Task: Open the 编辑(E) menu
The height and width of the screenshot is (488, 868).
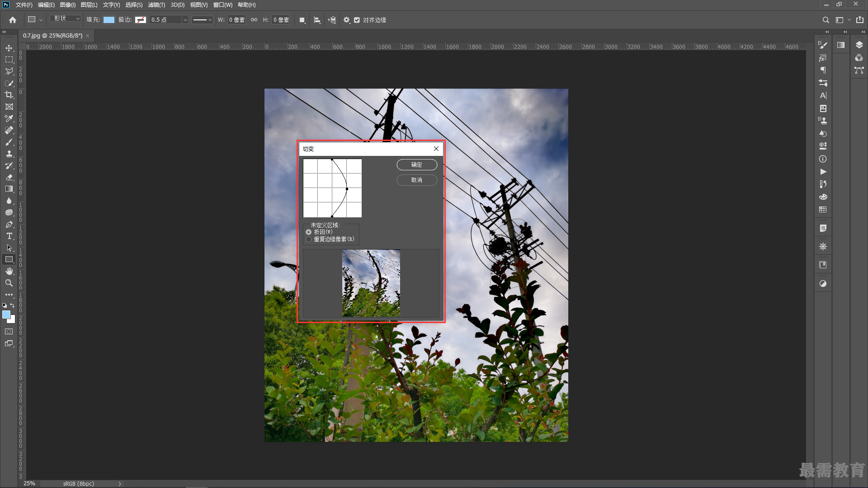Action: click(x=46, y=5)
